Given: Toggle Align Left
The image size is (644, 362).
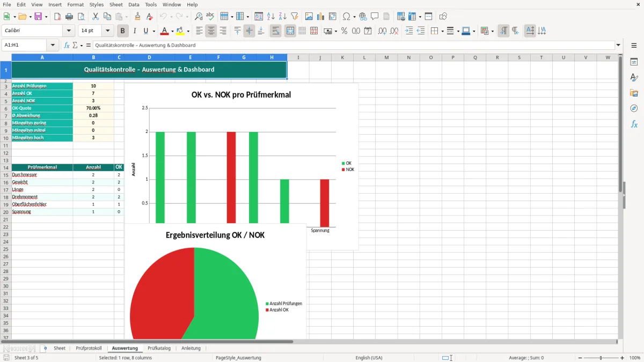Looking at the screenshot, I should pyautogui.click(x=199, y=31).
